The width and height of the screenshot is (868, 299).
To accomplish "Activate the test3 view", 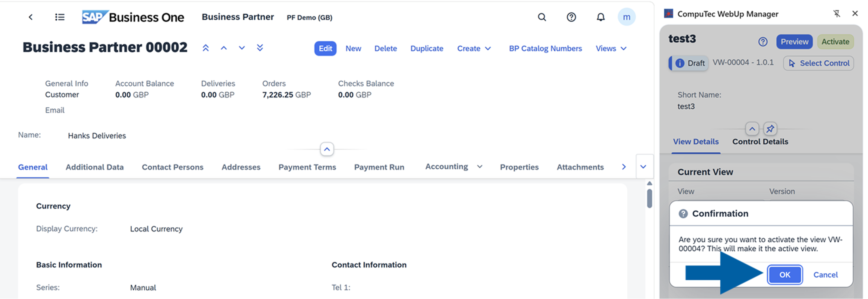I will tap(835, 42).
